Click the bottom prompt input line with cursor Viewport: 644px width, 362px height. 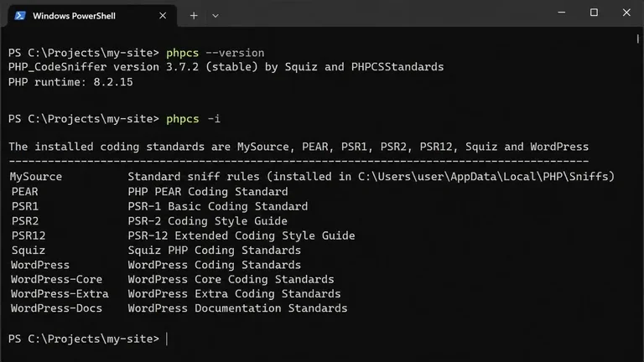click(88, 339)
